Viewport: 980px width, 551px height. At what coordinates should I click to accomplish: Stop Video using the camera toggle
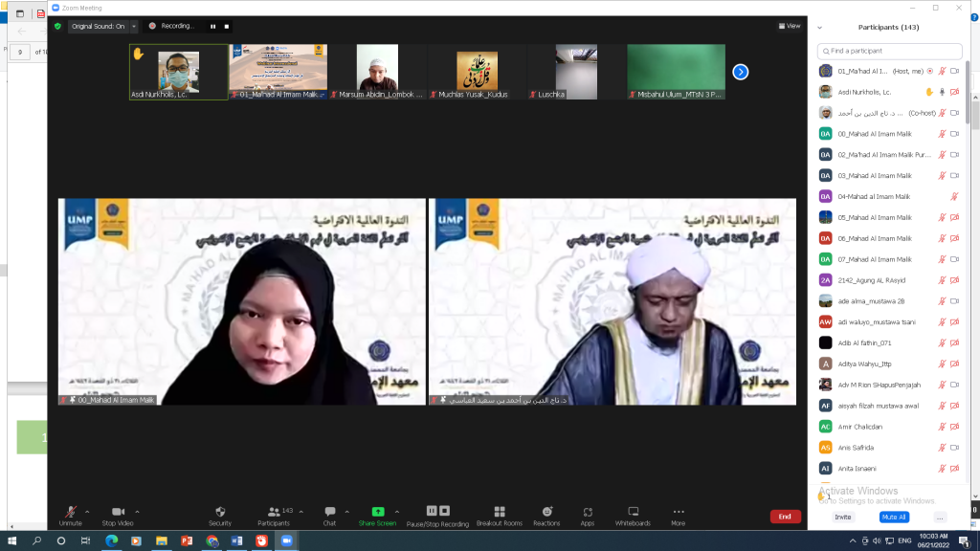point(118,512)
